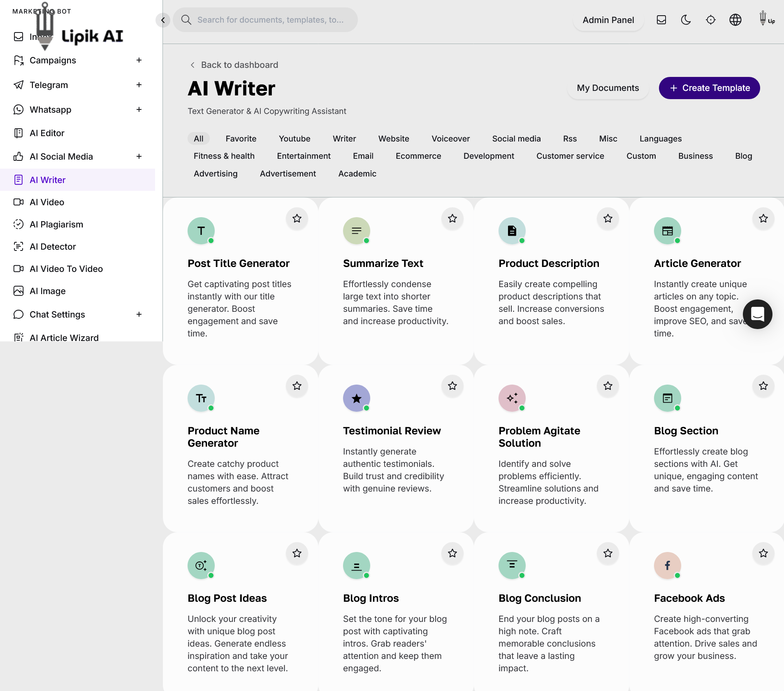Open AI Image in sidebar
This screenshot has height=691, width=784.
click(78, 291)
